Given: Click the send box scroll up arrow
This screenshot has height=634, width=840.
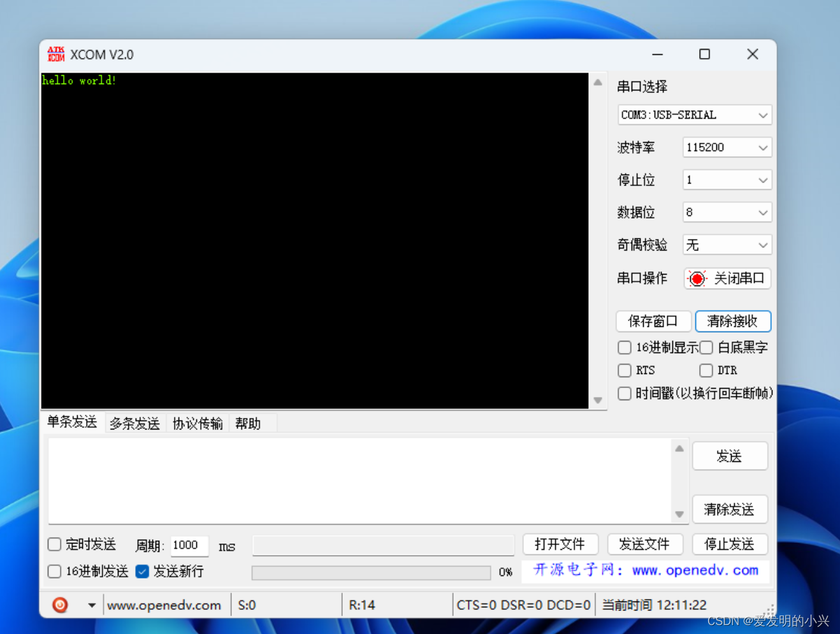Looking at the screenshot, I should (679, 449).
